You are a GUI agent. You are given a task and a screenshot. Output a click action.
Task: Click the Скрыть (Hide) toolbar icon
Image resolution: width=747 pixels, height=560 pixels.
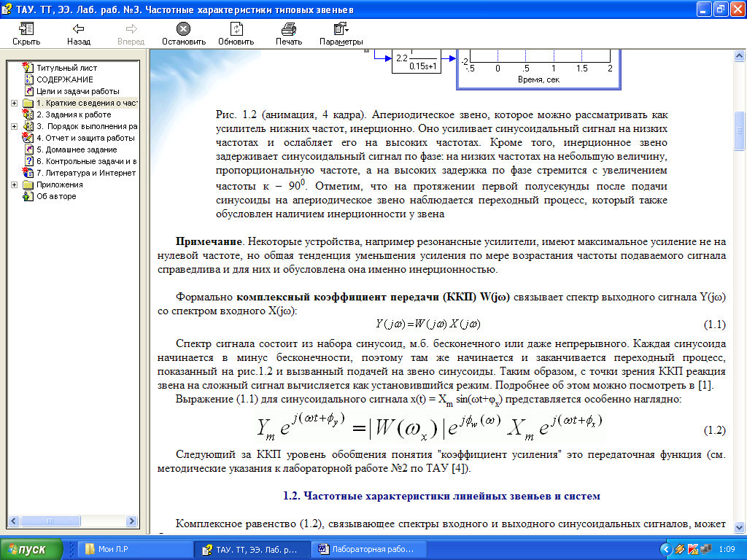[x=26, y=29]
